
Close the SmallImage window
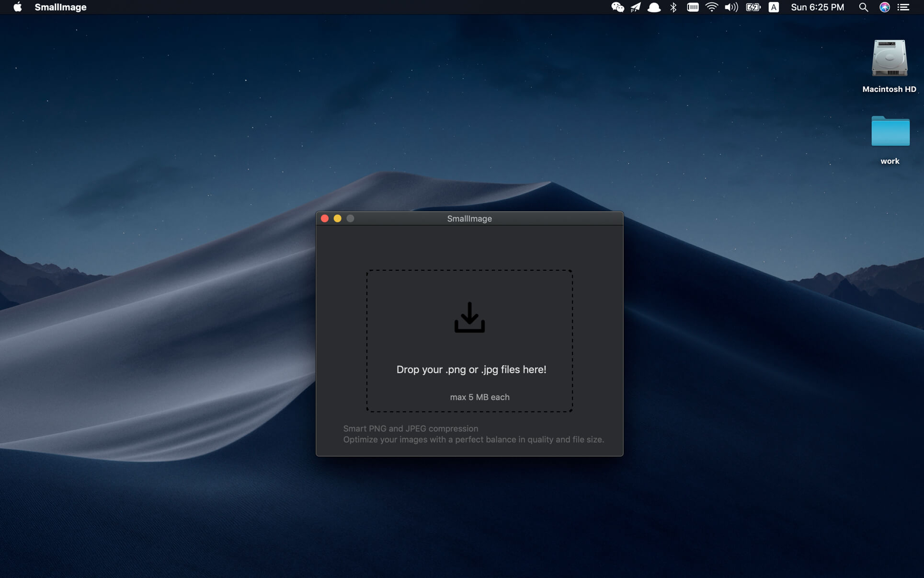[324, 219]
